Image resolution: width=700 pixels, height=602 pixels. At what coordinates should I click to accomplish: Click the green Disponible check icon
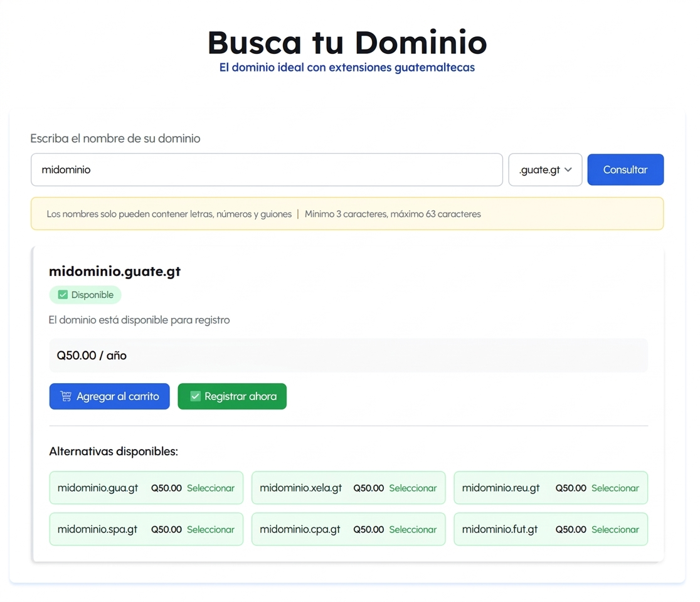click(x=63, y=295)
